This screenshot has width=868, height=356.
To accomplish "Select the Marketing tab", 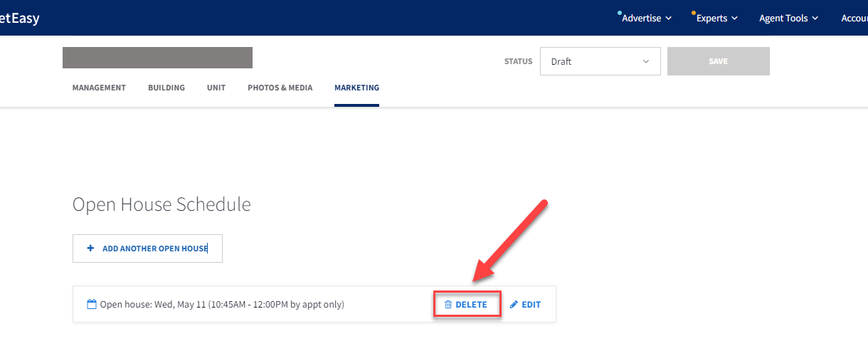I will 356,88.
